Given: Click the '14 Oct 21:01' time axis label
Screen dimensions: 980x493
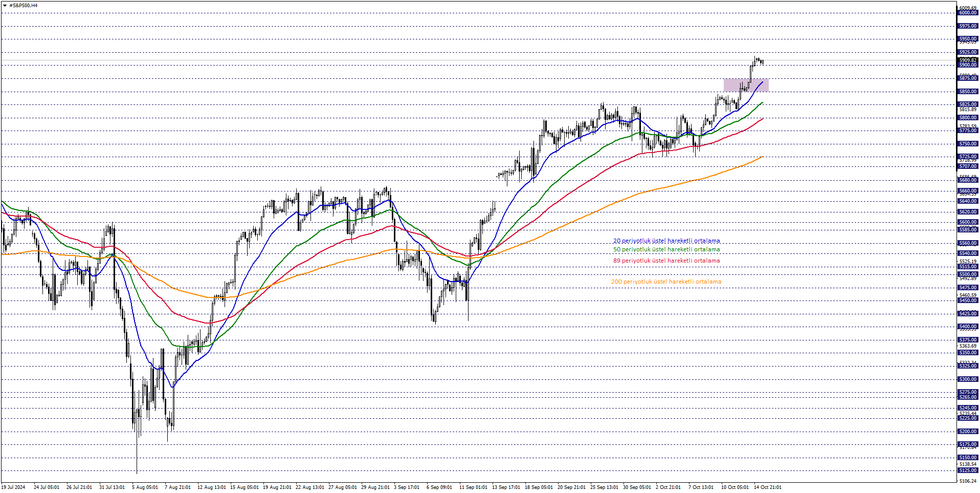Looking at the screenshot, I should pyautogui.click(x=767, y=487).
